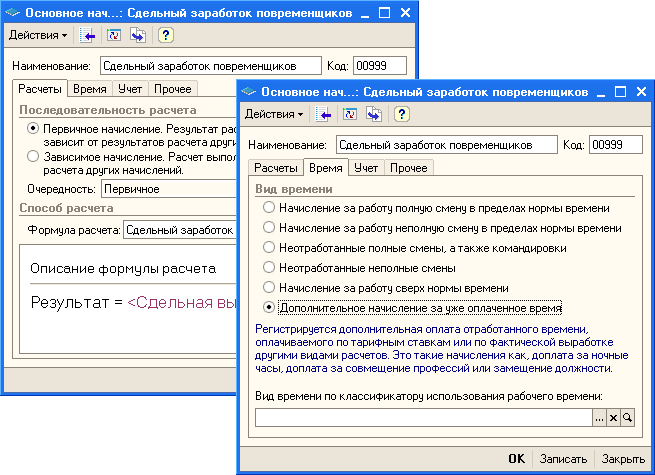Click the Очередность field in back window
Viewport: 655px width, 475px height.
169,189
